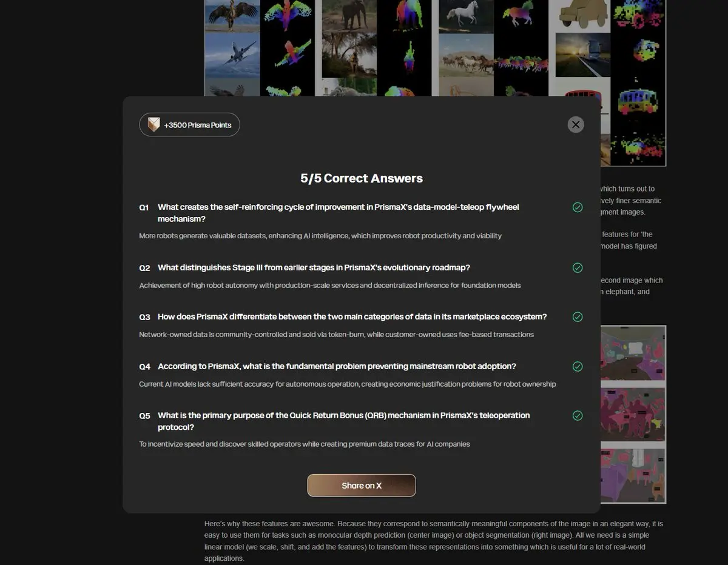The image size is (728, 565).
Task: Close the quiz results dialog
Action: 576,124
